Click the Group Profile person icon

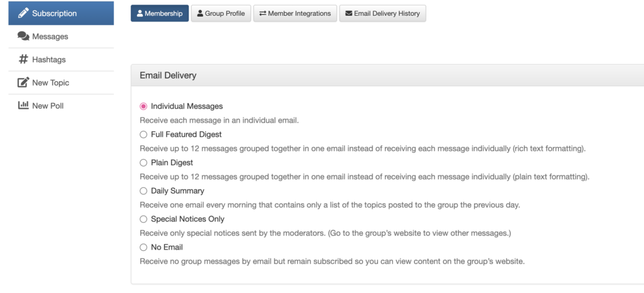[200, 14]
